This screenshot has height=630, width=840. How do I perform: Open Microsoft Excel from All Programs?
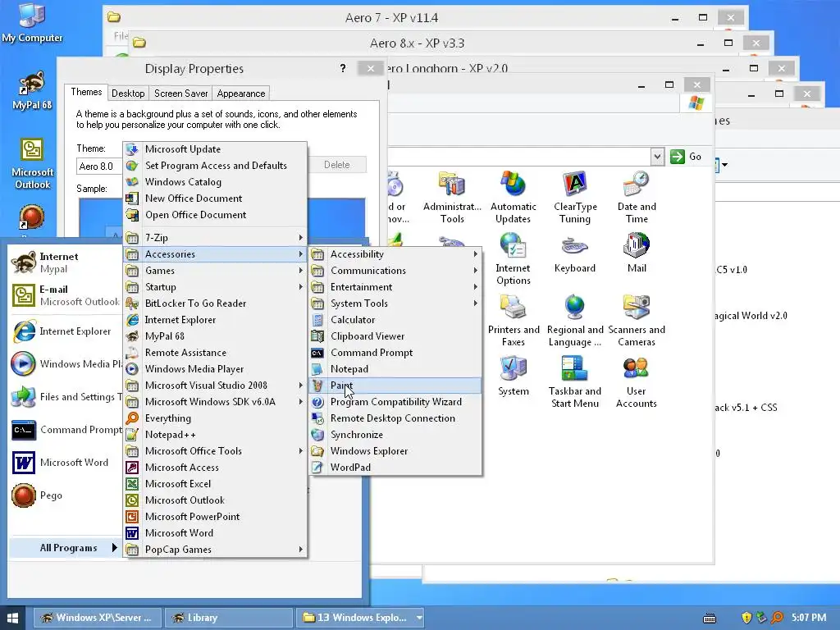[x=215, y=484]
